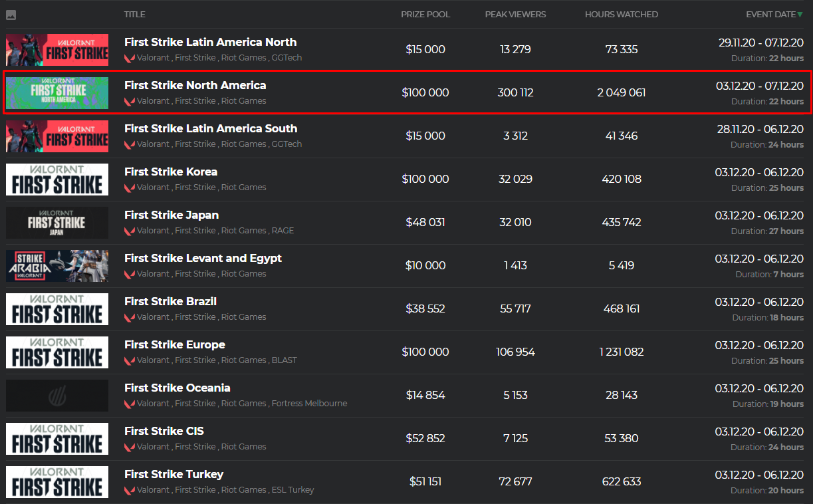813x504 pixels.
Task: Open the First Strike Oceania event title
Action: (177, 388)
